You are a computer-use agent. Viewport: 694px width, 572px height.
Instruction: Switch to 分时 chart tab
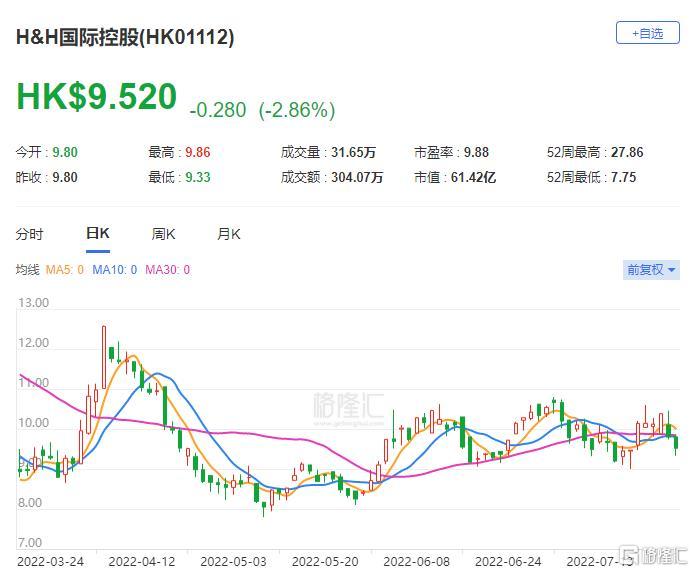[29, 234]
